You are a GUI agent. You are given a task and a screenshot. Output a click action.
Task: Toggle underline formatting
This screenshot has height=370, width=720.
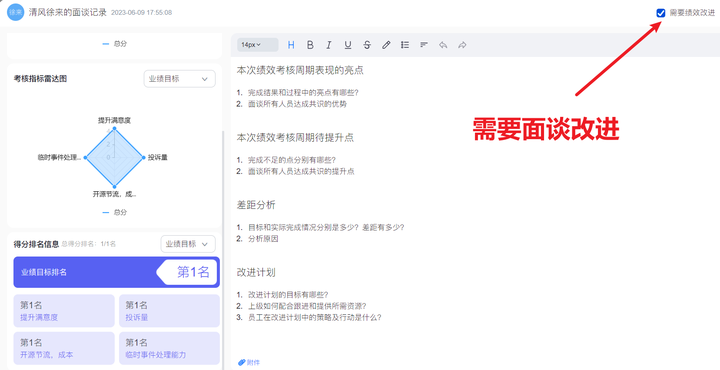(348, 45)
